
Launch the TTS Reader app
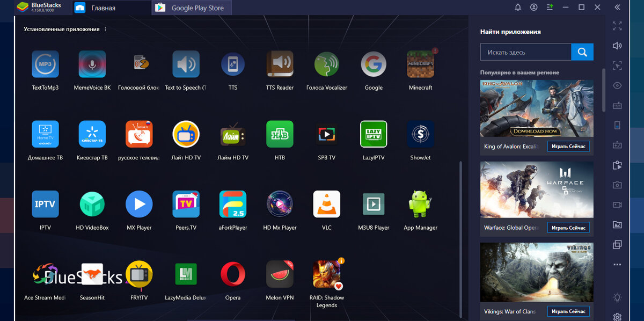tap(280, 64)
